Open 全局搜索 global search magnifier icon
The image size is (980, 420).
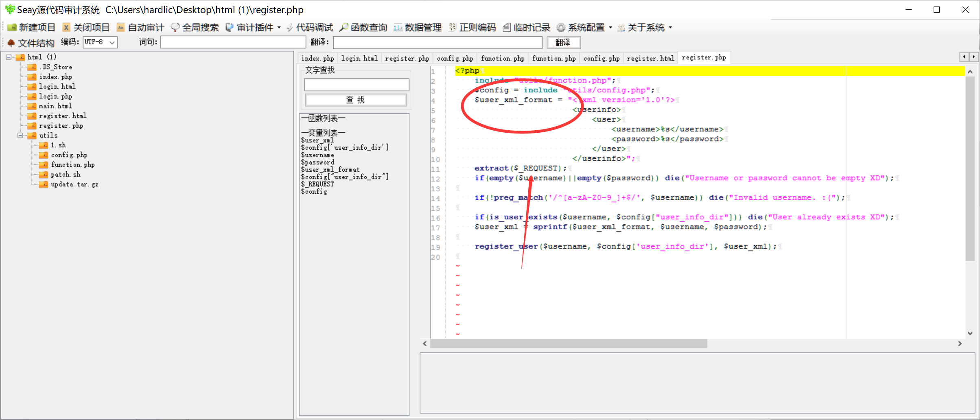pos(175,28)
